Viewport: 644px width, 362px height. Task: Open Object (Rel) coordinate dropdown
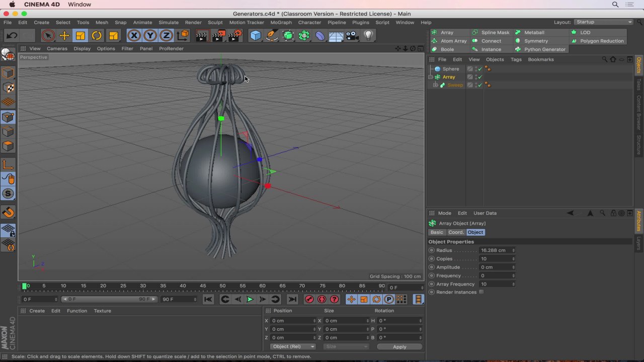[292, 346]
